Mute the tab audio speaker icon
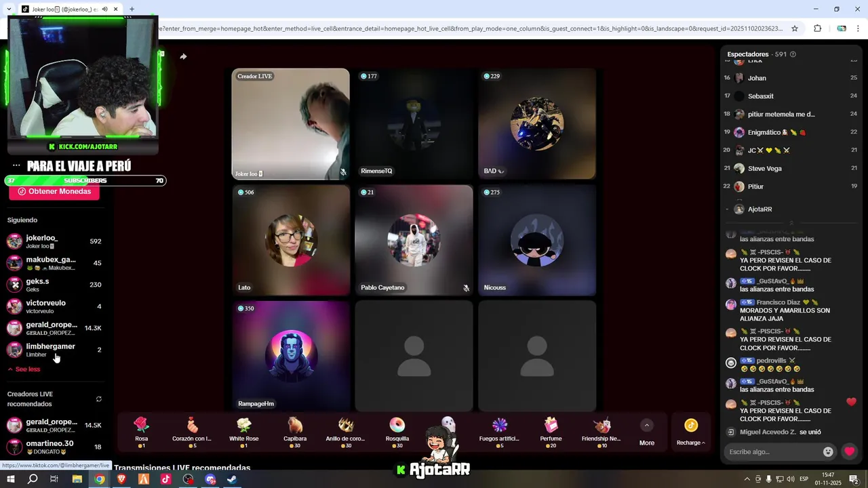 coord(104,9)
